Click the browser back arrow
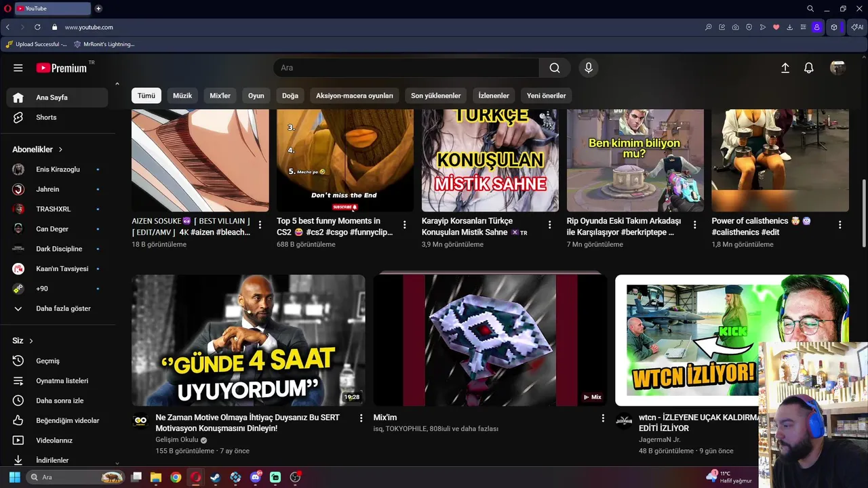868x488 pixels. click(7, 27)
